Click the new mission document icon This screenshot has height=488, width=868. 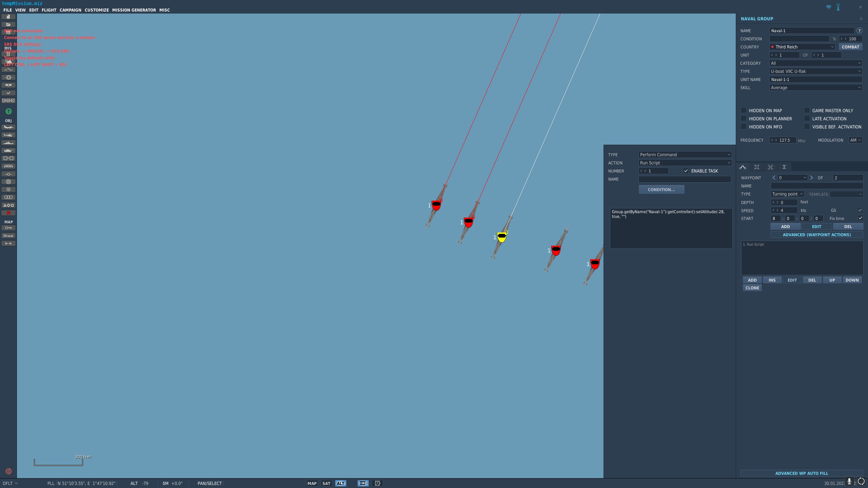click(x=8, y=17)
